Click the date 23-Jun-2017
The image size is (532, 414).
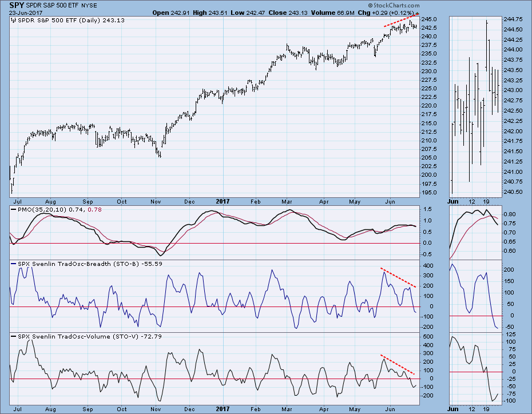26,13
